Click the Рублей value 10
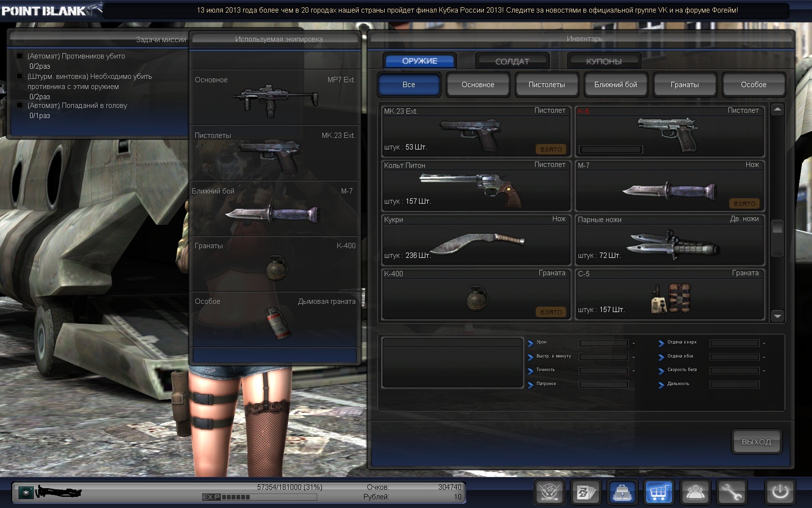The height and width of the screenshot is (508, 812). [458, 497]
